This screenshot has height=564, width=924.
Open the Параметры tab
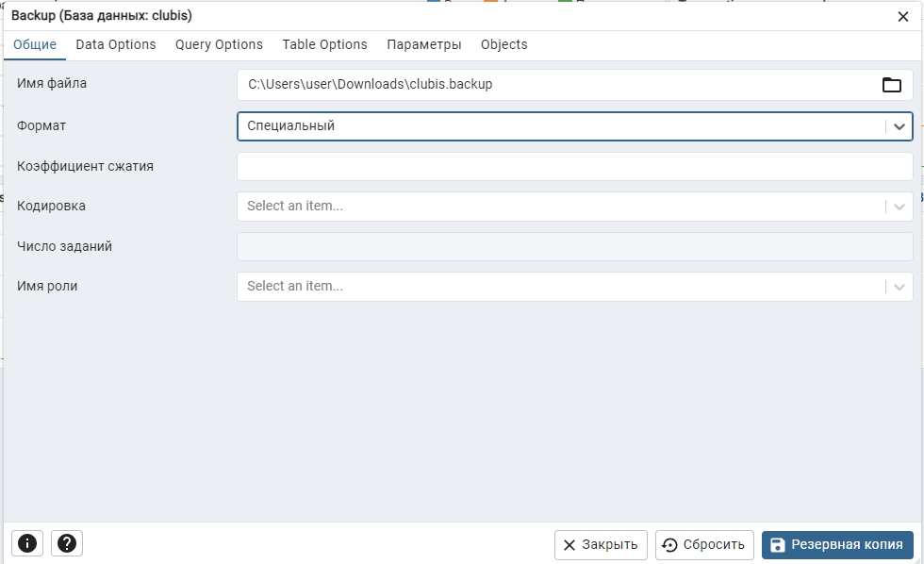[x=423, y=44]
